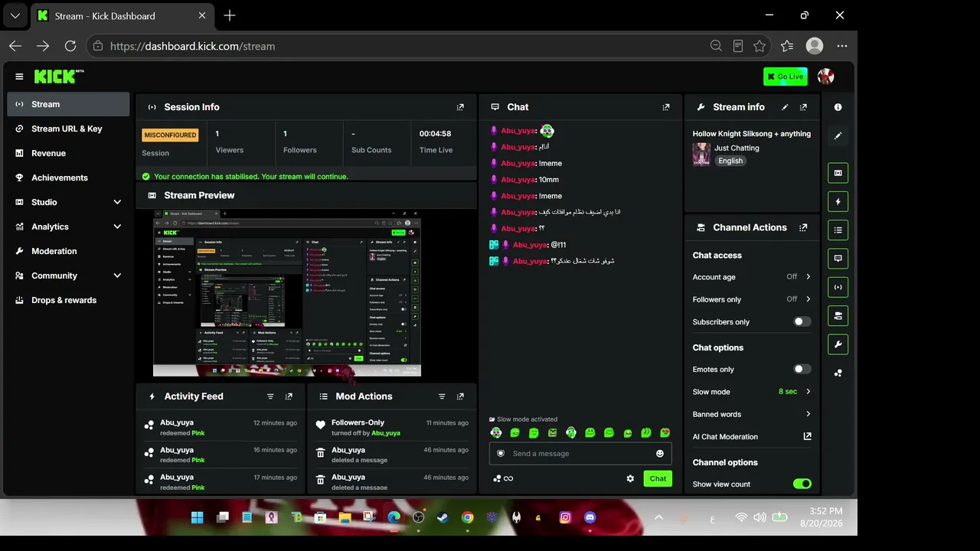
Task: Focus the browser address bar URL
Action: 192,46
